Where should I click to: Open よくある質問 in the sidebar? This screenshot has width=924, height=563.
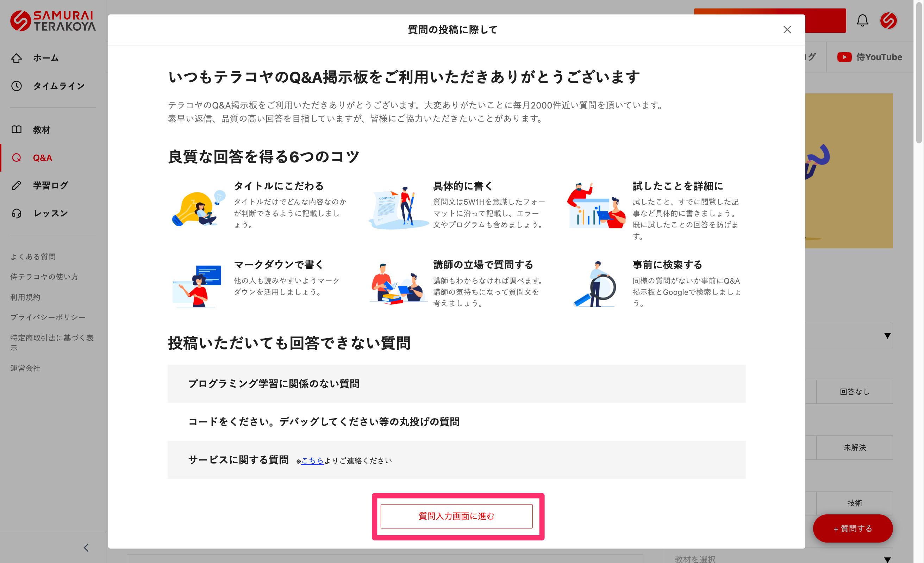click(33, 256)
